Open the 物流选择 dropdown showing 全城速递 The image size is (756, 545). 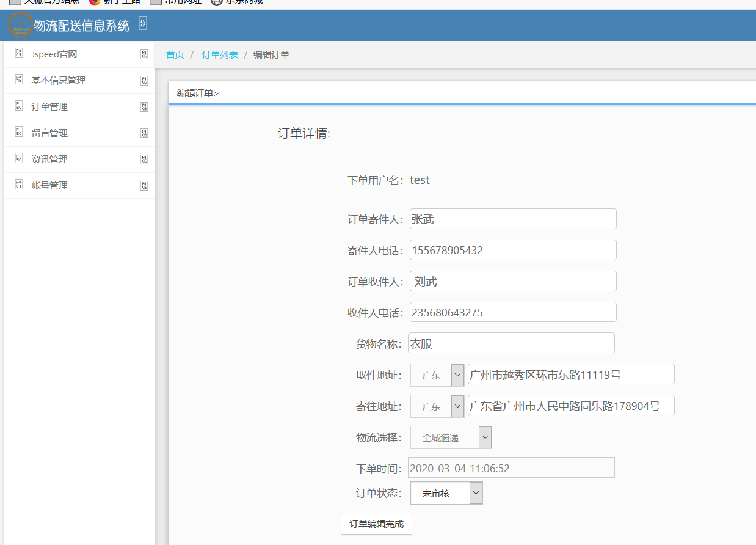tap(451, 437)
